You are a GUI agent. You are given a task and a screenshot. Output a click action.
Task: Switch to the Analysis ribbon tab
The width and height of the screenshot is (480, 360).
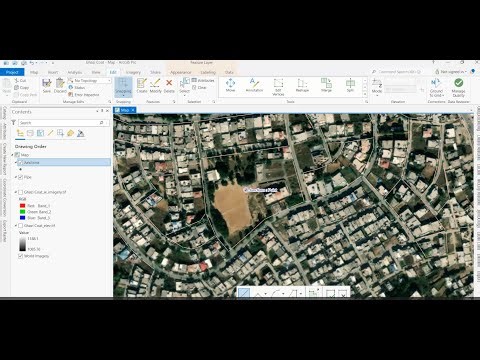(x=75, y=72)
